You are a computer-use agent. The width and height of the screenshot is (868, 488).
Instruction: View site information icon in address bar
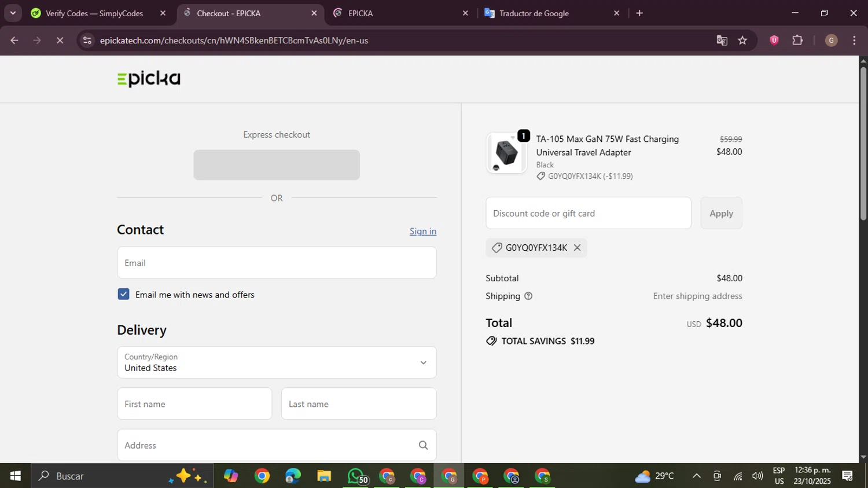(87, 41)
